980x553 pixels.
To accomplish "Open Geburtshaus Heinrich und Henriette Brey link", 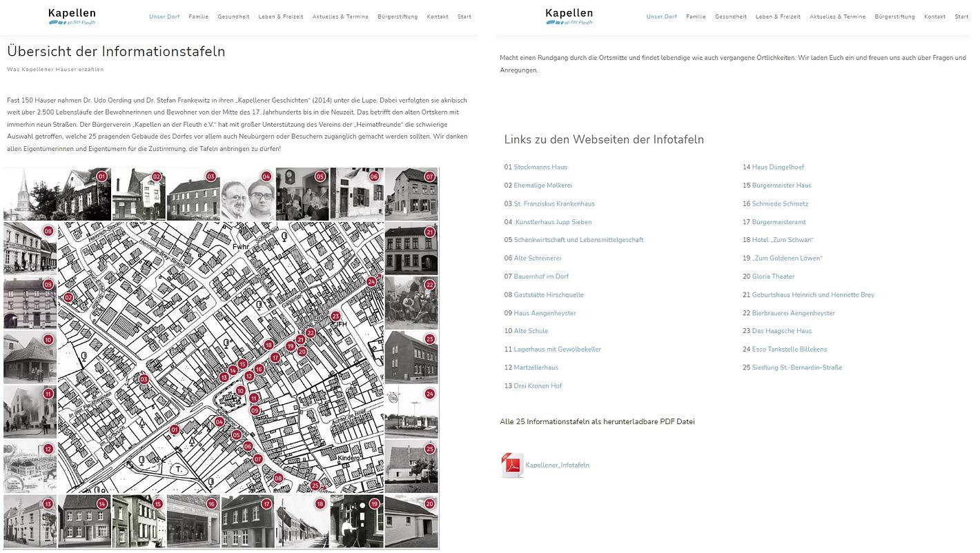I will 812,295.
